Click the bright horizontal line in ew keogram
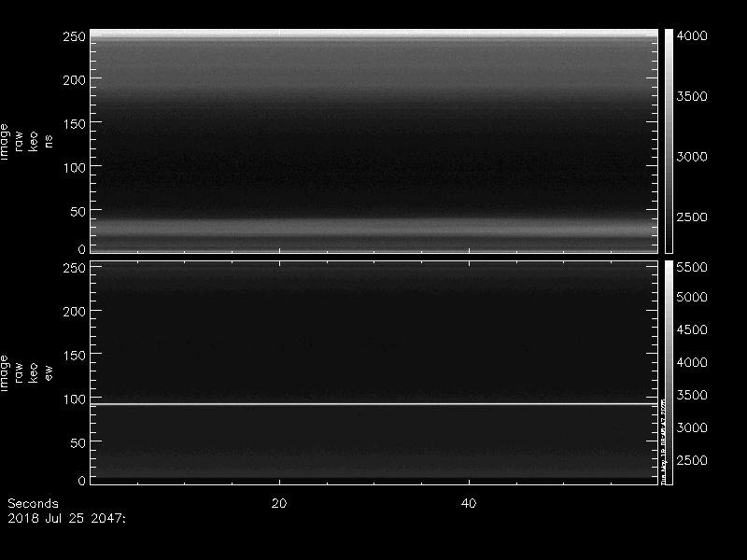Image resolution: width=747 pixels, height=560 pixels. pyautogui.click(x=374, y=404)
